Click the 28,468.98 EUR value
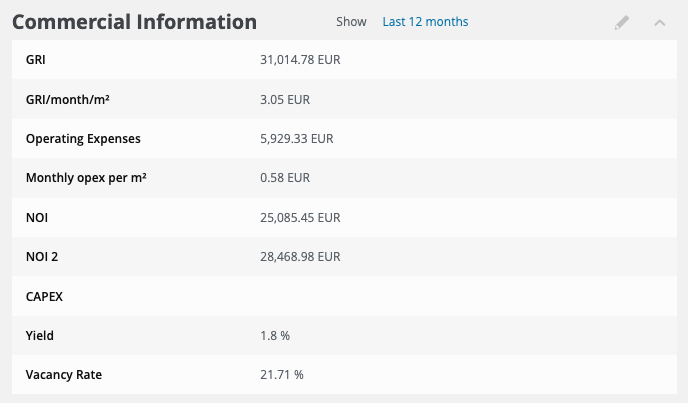 click(x=300, y=257)
